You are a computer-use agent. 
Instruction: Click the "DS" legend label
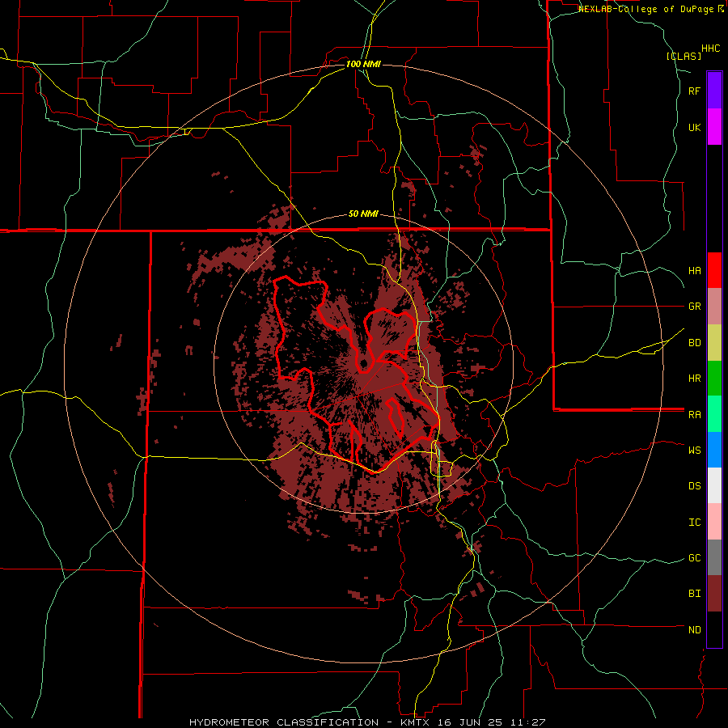(x=695, y=486)
